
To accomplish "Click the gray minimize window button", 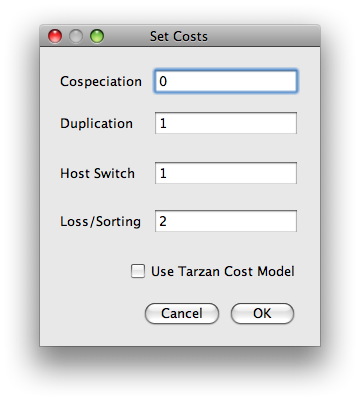I will [76, 36].
